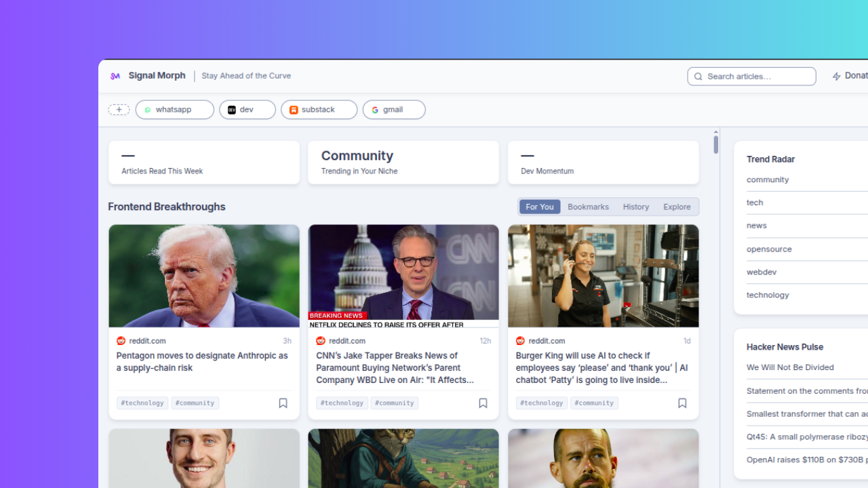Focus the Search articles input field
This screenshot has width=868, height=488.
(x=751, y=77)
